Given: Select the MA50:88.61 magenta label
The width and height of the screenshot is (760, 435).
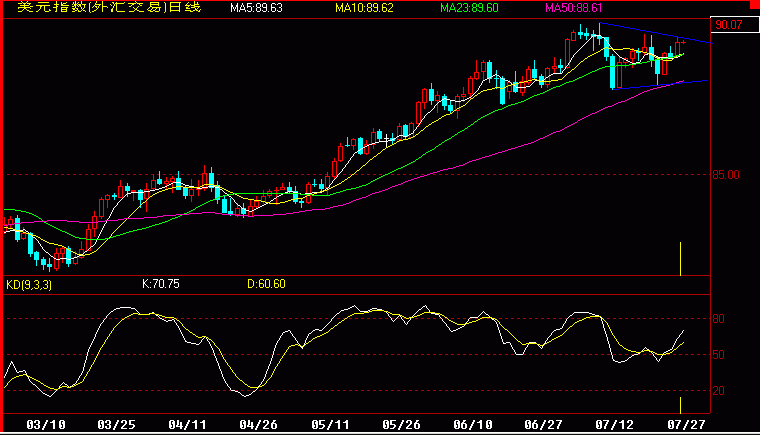Looking at the screenshot, I should (x=574, y=8).
